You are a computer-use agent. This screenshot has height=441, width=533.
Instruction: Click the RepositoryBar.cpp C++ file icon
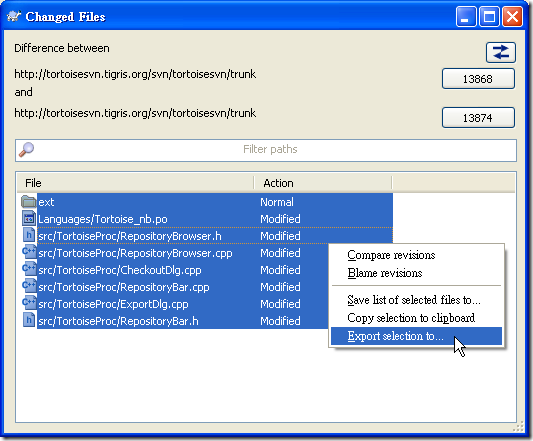[29, 286]
